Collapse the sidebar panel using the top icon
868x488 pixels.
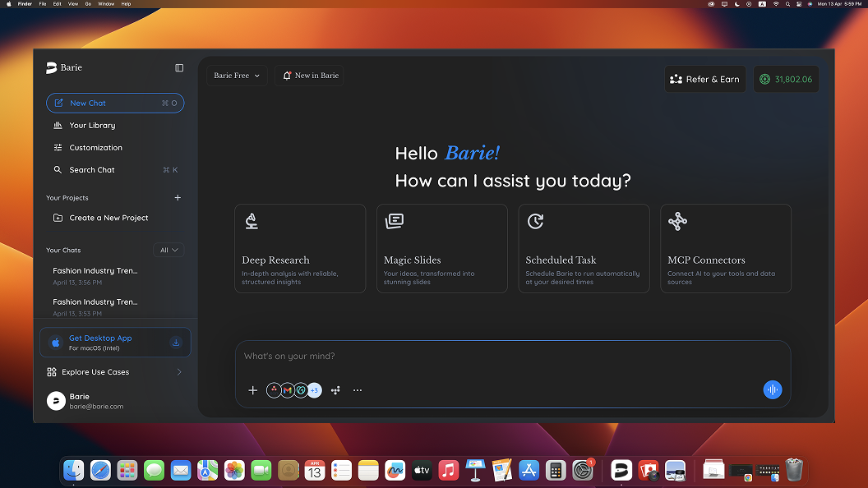click(x=179, y=68)
